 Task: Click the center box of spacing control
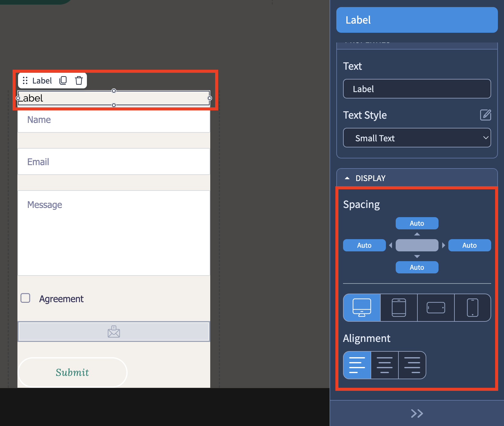tap(417, 245)
